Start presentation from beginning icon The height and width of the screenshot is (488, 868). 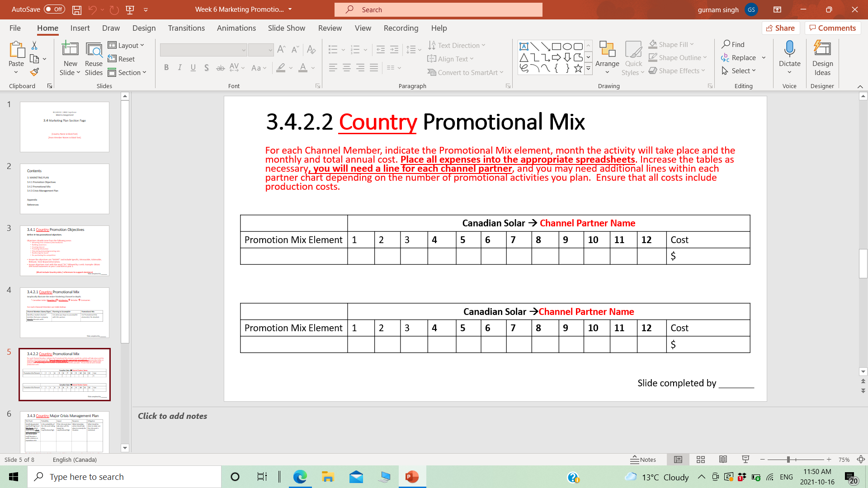pyautogui.click(x=130, y=9)
